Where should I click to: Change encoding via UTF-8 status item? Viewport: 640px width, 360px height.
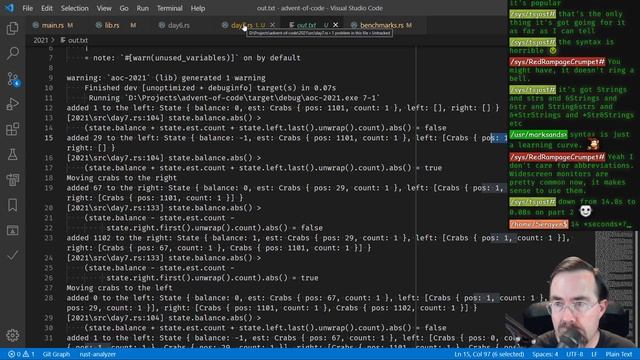click(x=575, y=354)
